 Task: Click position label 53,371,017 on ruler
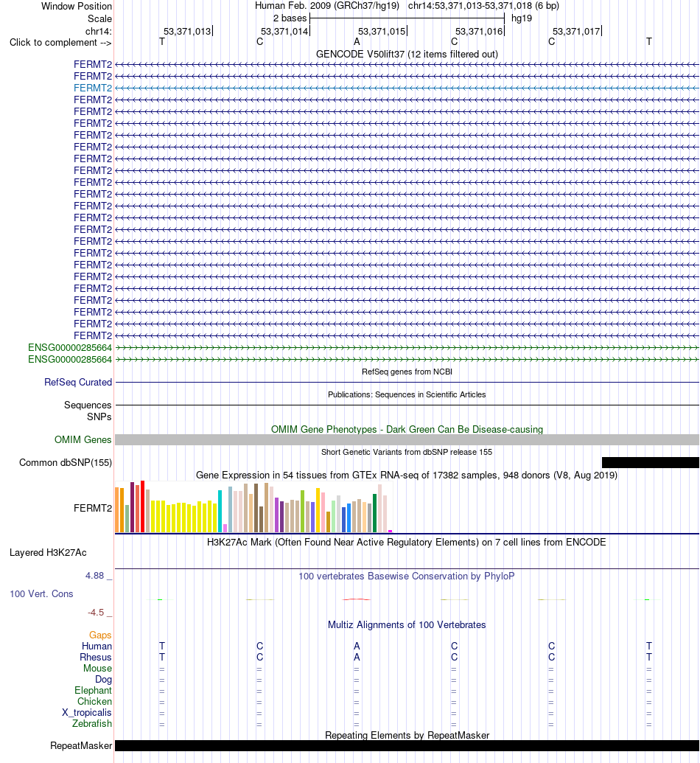(576, 32)
